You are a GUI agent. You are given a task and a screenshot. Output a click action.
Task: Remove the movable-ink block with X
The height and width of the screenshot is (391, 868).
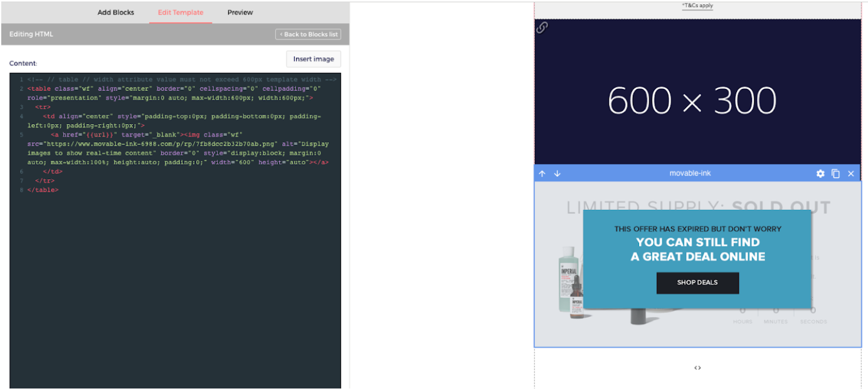point(851,174)
